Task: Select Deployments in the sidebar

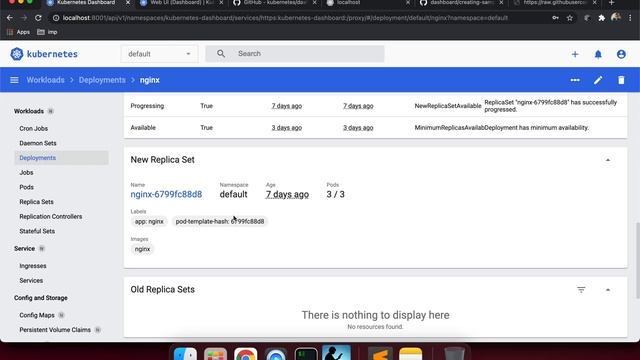Action: (x=61, y=158)
